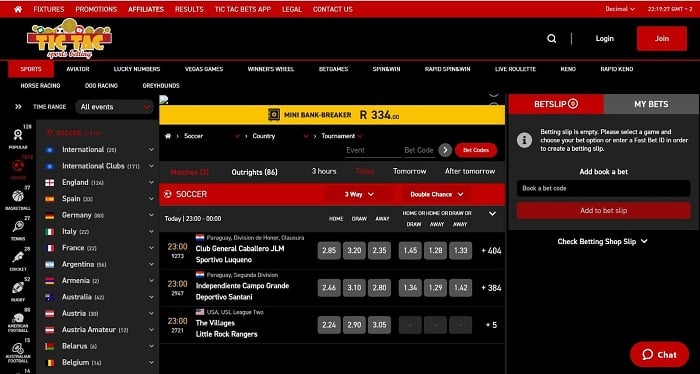The image size is (700, 374).
Task: Open the Chat bubble widget
Action: (x=659, y=355)
